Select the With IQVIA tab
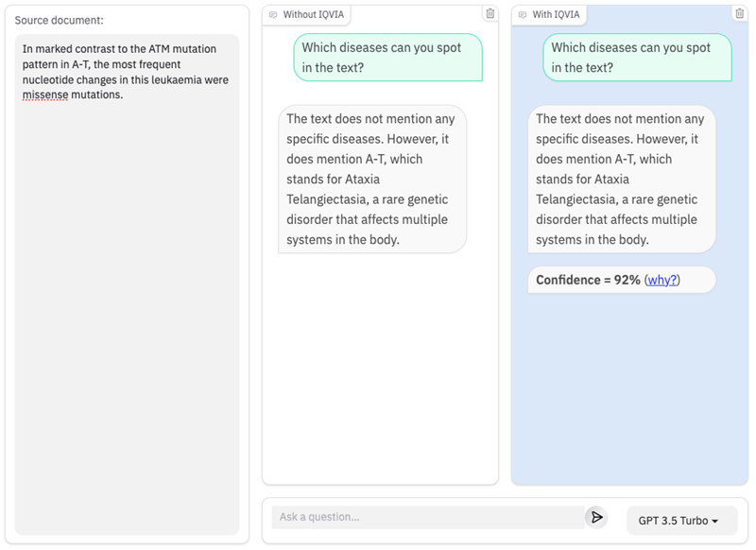The image size is (756, 550). [x=549, y=15]
